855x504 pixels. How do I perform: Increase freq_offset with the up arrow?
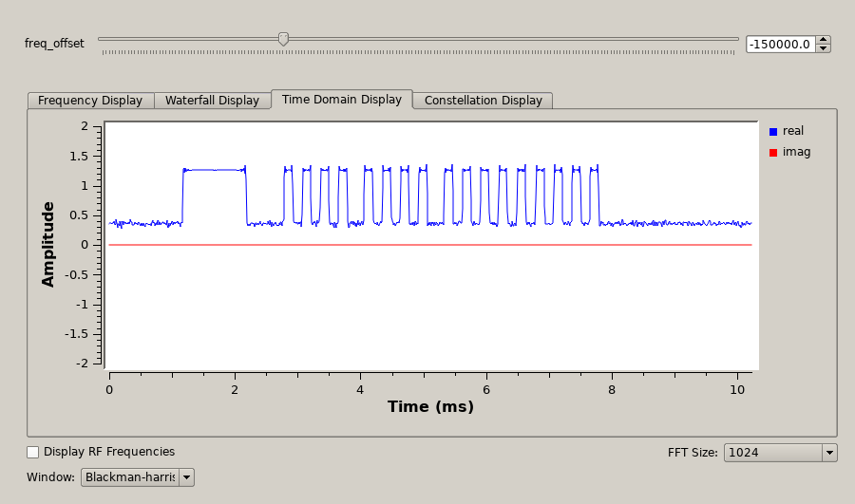click(824, 40)
